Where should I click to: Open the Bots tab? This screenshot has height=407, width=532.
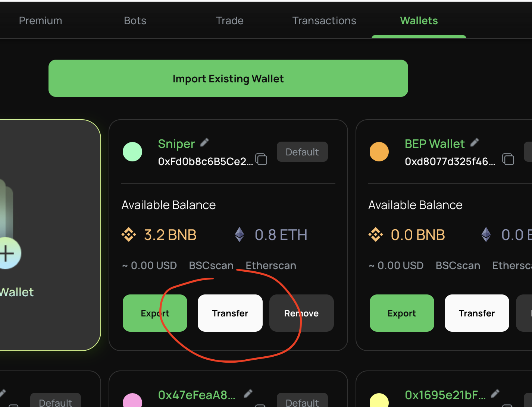[x=135, y=20]
